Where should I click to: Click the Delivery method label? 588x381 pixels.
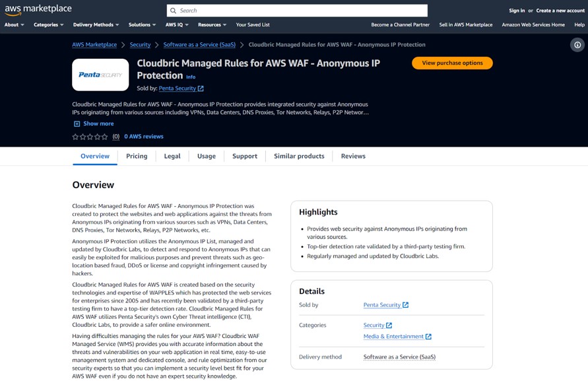[x=320, y=357]
